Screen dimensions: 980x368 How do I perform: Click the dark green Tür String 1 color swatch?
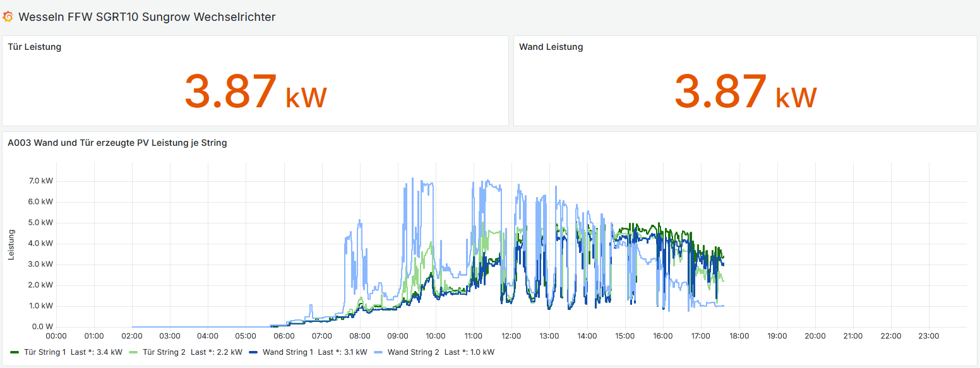(x=15, y=352)
